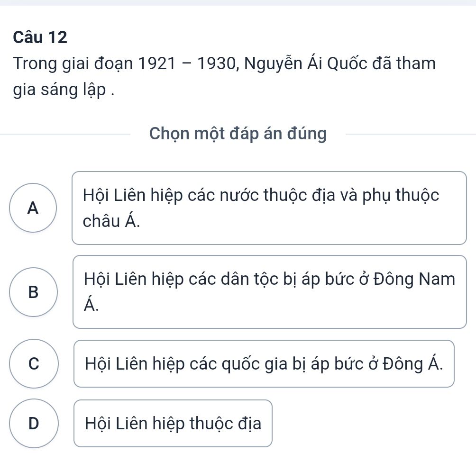Choose the answer box "Hội Liên hiệp thuộc địa"

[x=173, y=424]
